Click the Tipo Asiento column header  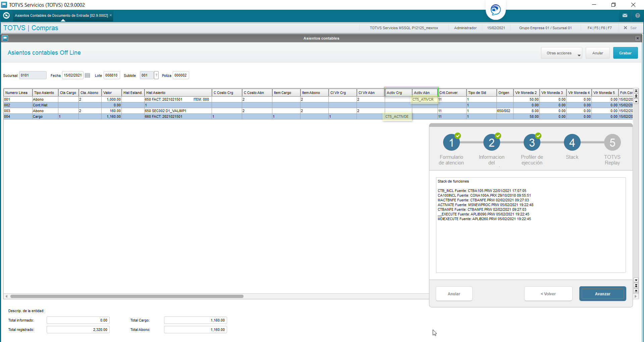pyautogui.click(x=45, y=93)
